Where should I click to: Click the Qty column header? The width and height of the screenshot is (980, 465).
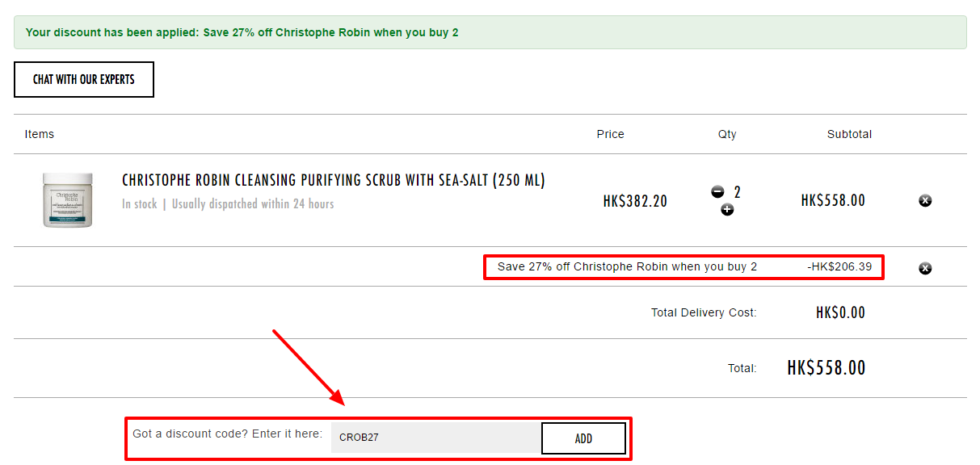pos(727,134)
